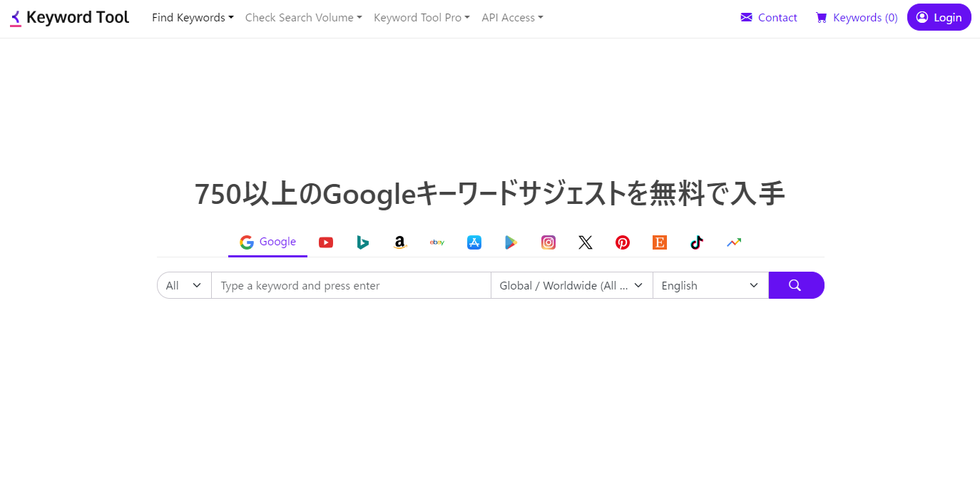Select the X (Twitter) icon

[x=586, y=242]
